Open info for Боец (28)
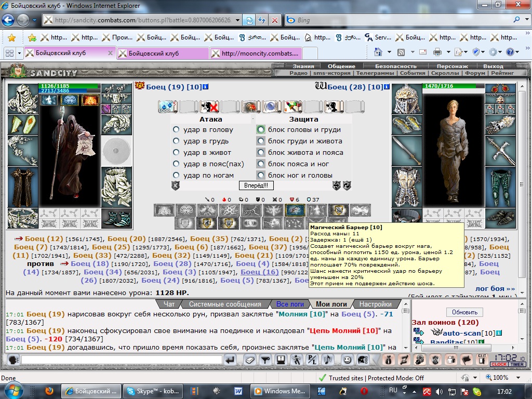Screen dimensions: 532x399 click(387, 87)
